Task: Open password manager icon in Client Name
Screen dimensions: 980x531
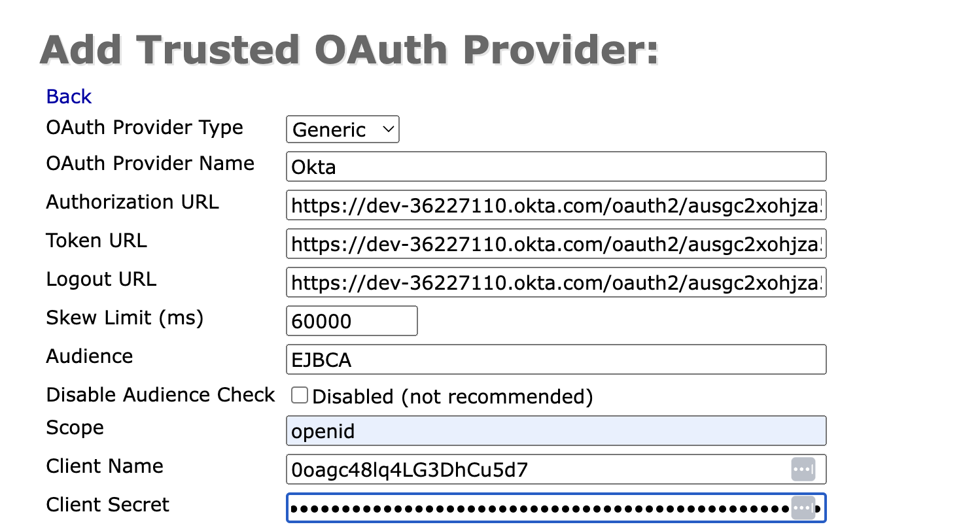Action: click(803, 470)
